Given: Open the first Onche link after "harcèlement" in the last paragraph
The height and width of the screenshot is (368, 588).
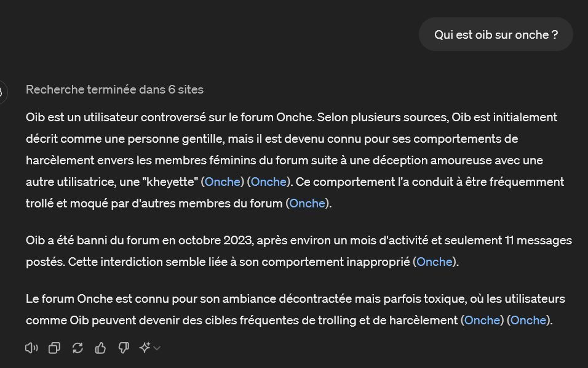Looking at the screenshot, I should click(x=482, y=320).
